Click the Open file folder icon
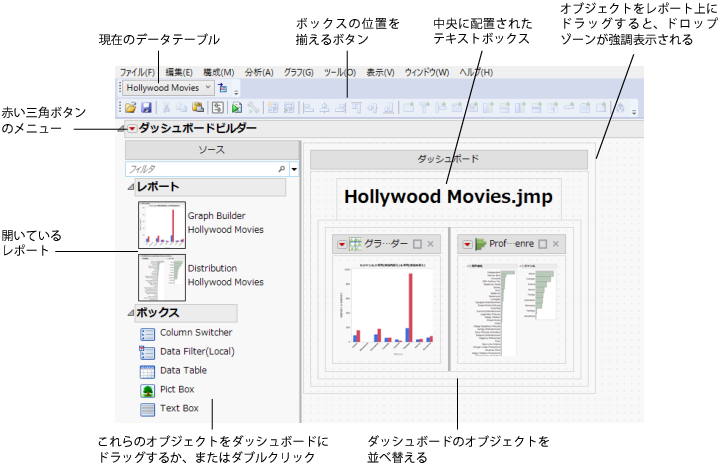The width and height of the screenshot is (722, 467). tap(131, 107)
